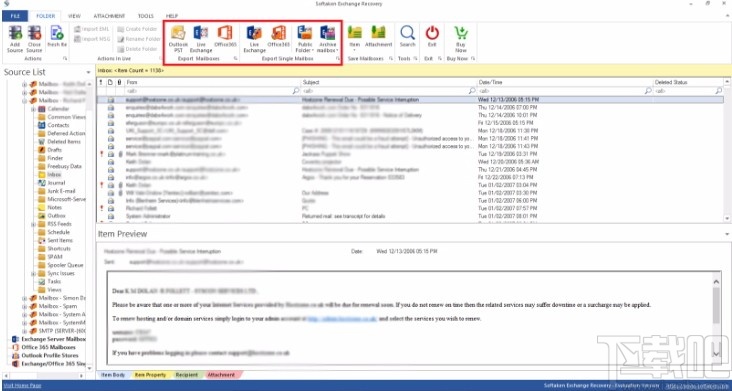
Task: Select the Journal folder
Action: point(56,183)
